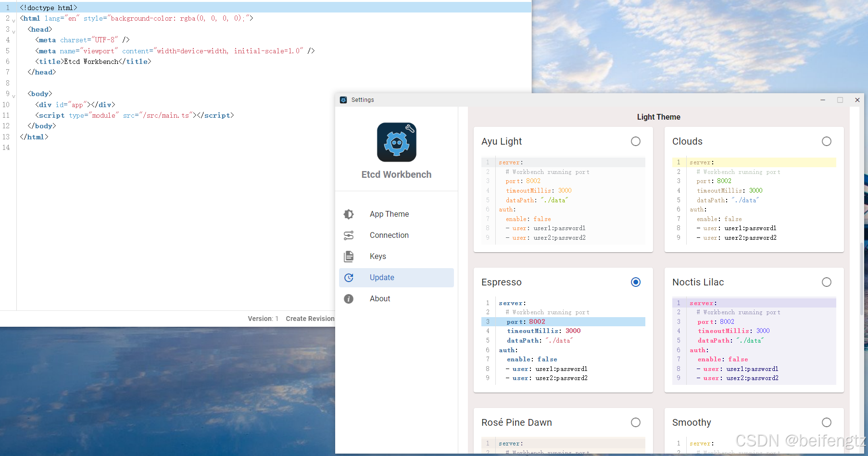Open the App Theme settings section
868x456 pixels.
tap(396, 214)
